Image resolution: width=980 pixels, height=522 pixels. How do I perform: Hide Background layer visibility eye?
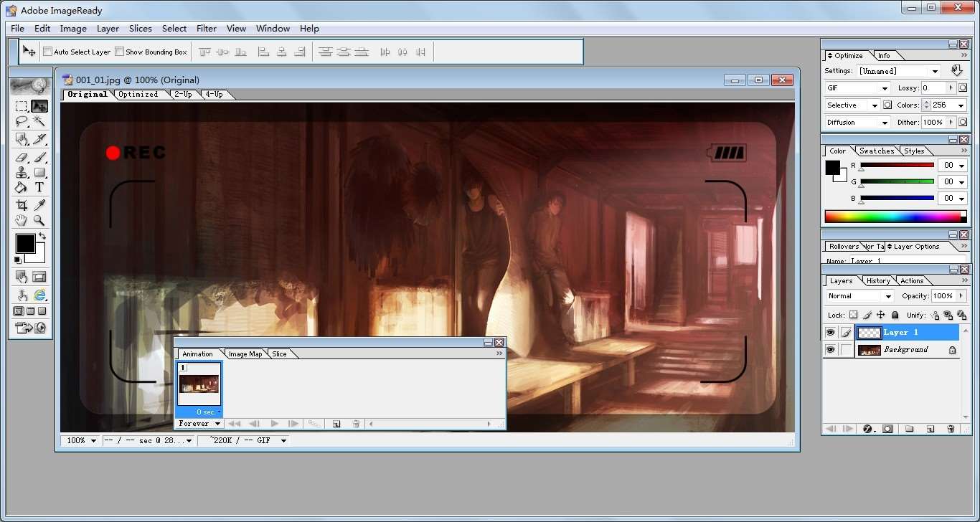click(830, 350)
